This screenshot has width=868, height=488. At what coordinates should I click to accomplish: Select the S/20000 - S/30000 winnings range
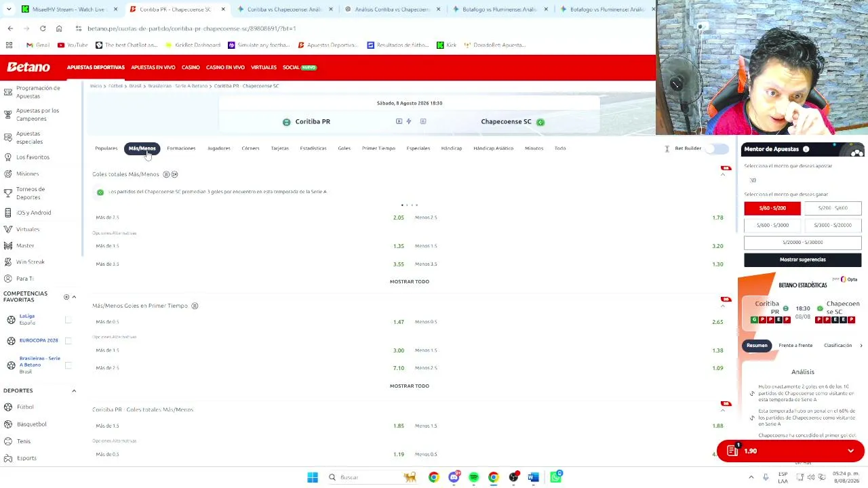click(802, 242)
